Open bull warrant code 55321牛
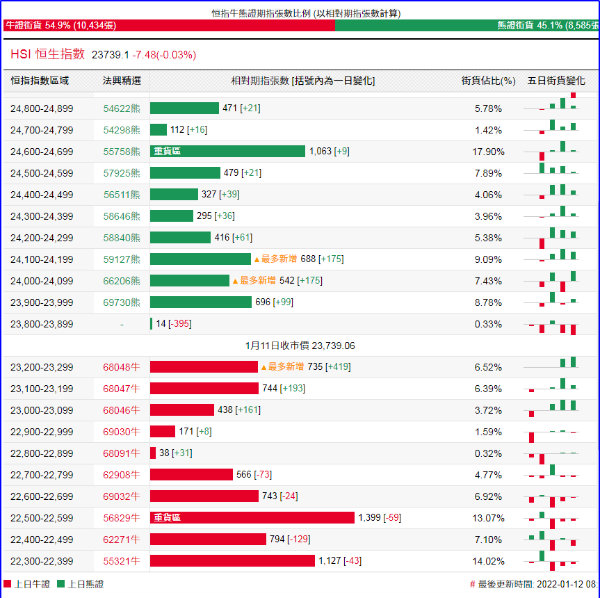The width and height of the screenshot is (600, 598). coord(122,561)
